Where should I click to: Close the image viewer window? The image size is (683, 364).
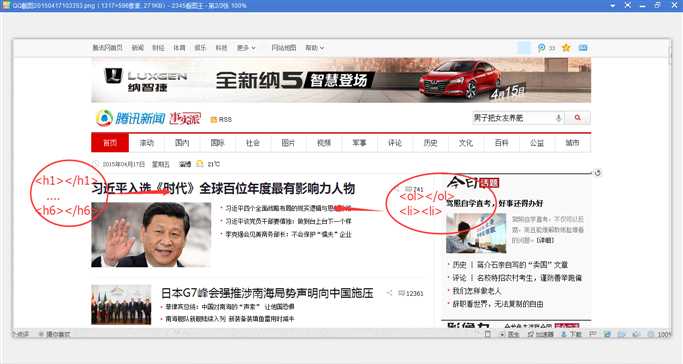coord(673,5)
